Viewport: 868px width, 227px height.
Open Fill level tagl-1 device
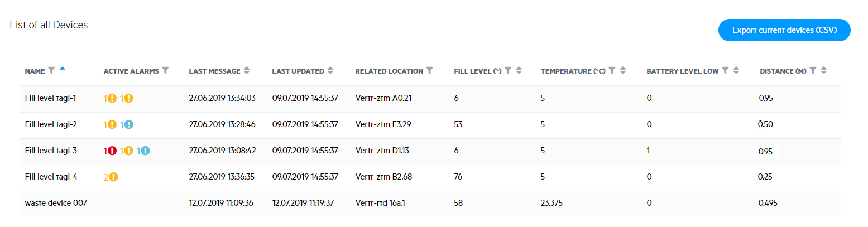pyautogui.click(x=51, y=98)
